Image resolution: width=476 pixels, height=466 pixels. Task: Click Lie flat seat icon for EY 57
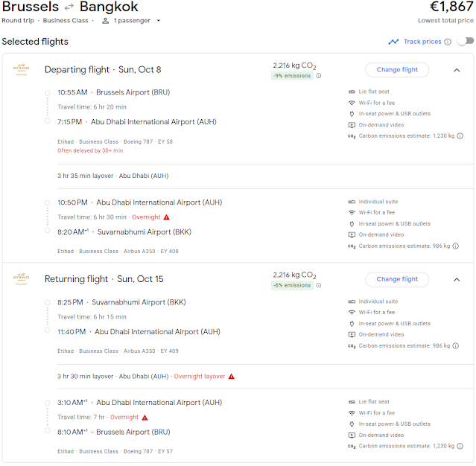pos(352,402)
